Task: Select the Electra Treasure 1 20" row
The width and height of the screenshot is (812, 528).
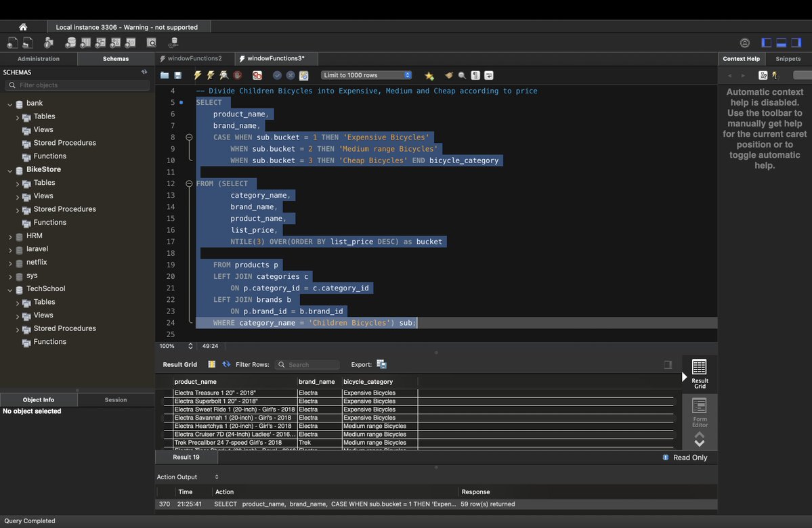Action: point(419,393)
